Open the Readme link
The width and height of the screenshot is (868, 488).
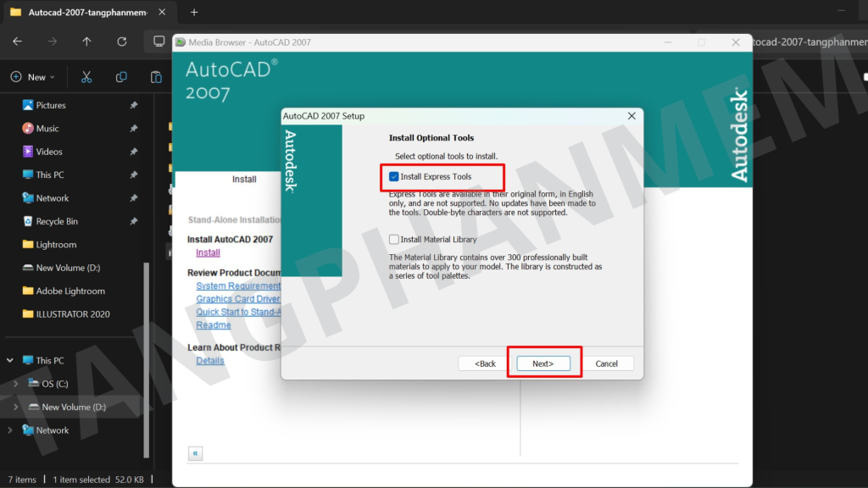coord(213,325)
